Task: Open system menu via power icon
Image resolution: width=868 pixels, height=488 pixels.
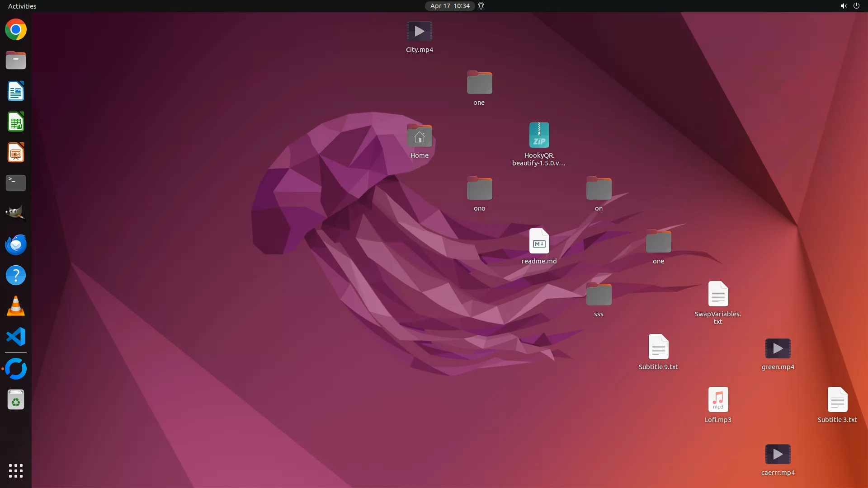Action: point(856,6)
